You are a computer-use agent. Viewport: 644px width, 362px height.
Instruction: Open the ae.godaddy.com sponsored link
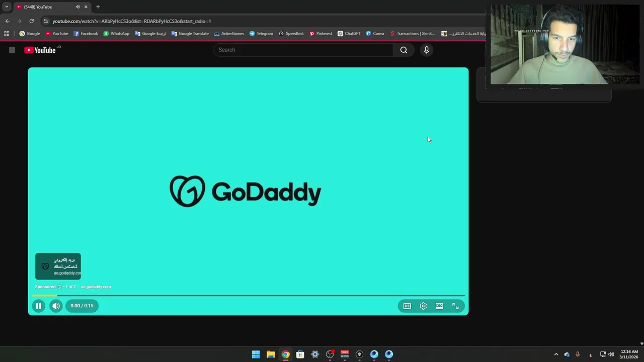[96, 287]
